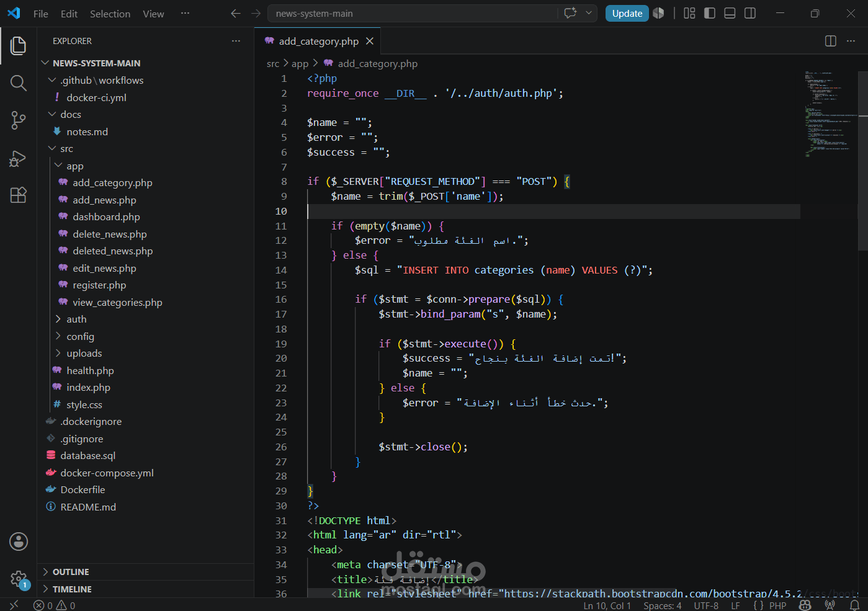Open the Run and Debug view
The width and height of the screenshot is (868, 611).
[18, 158]
